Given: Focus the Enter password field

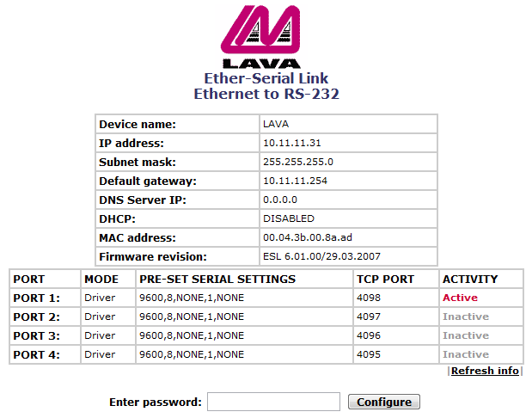Looking at the screenshot, I should click(x=273, y=402).
